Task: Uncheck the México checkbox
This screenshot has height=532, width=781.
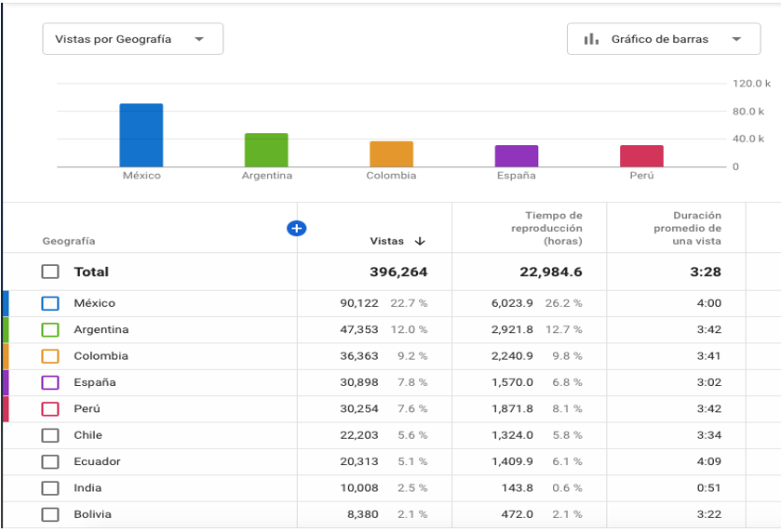Action: 50,303
